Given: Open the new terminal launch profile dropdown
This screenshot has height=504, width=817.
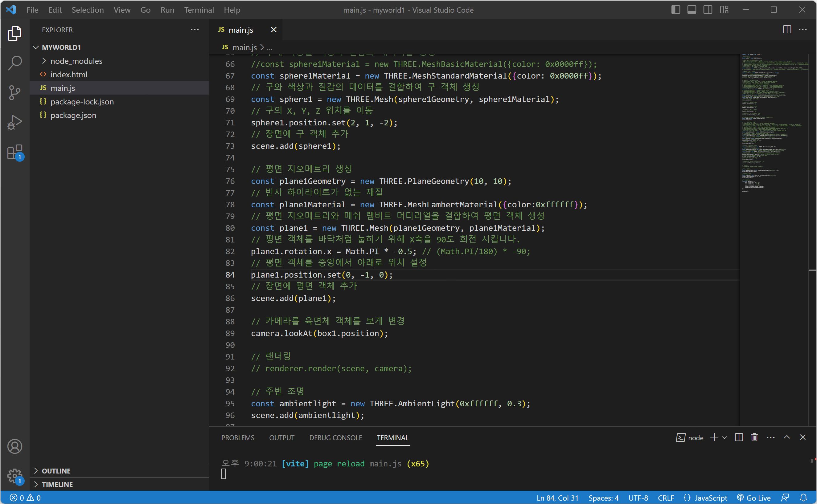Looking at the screenshot, I should click(x=725, y=438).
